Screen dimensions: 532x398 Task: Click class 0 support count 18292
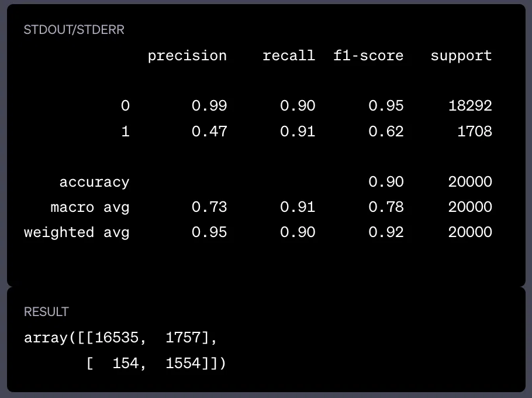pos(470,105)
